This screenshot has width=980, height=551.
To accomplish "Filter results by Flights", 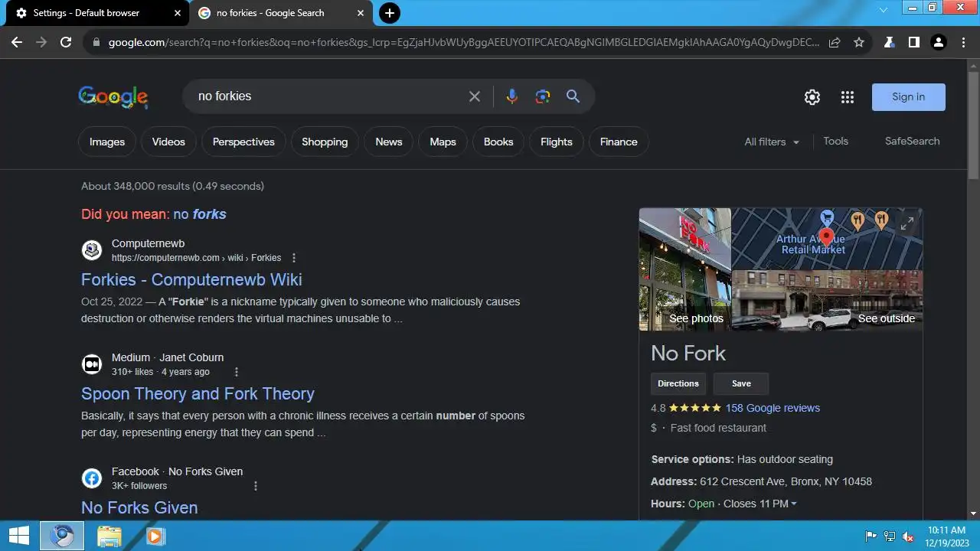I will [557, 142].
